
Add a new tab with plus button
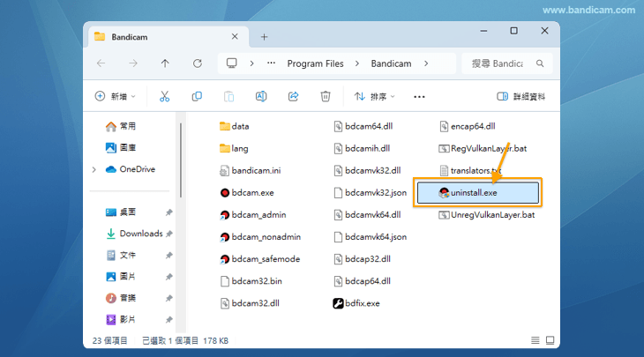[x=264, y=37]
